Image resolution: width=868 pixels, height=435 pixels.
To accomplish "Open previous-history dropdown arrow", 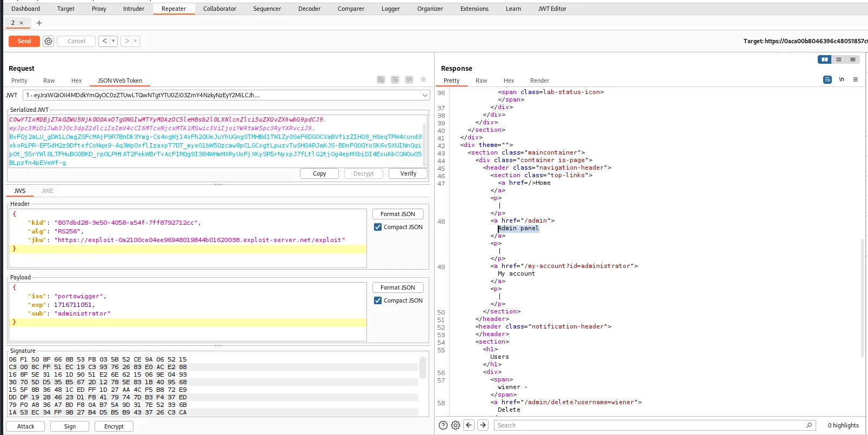I will point(113,41).
